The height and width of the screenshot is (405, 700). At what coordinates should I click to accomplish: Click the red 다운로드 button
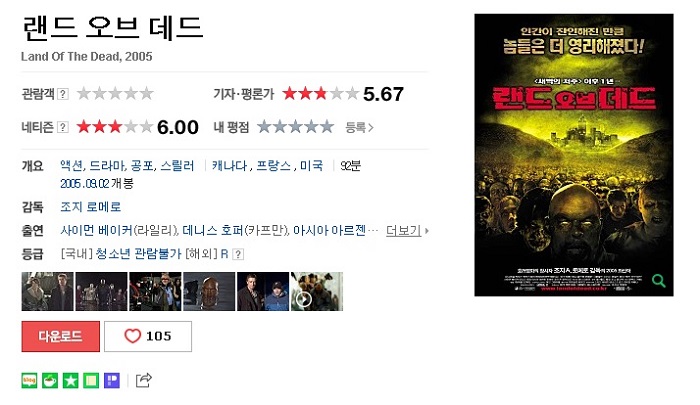61,336
